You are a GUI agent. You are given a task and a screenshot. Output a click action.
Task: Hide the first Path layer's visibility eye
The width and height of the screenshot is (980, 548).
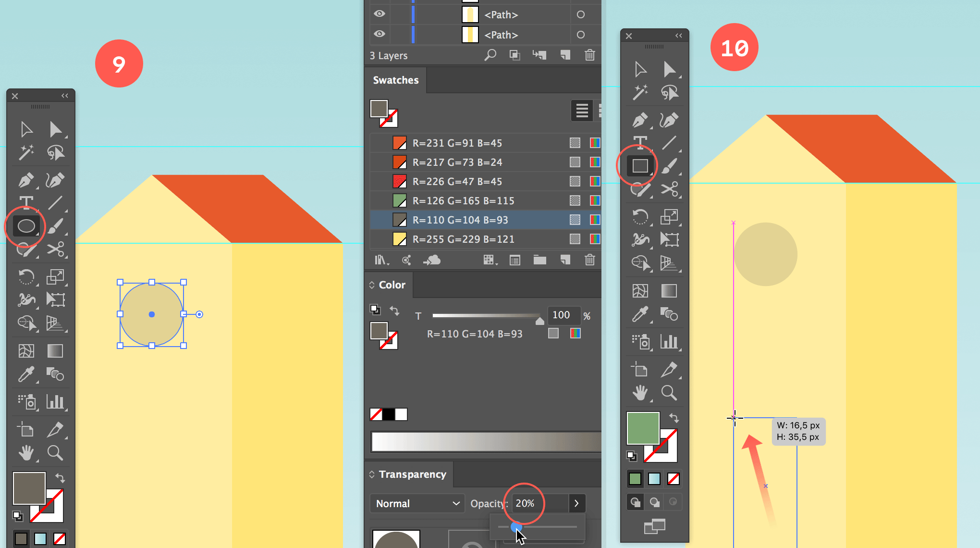[380, 14]
